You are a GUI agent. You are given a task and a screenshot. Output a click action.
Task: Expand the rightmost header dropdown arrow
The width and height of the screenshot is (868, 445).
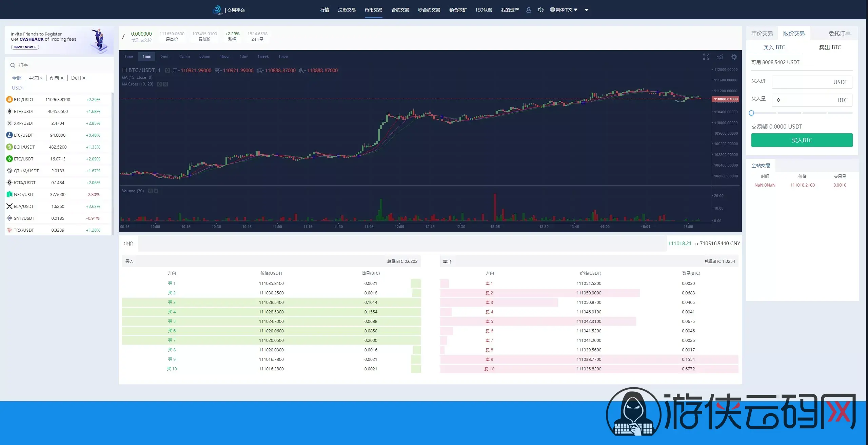click(586, 10)
